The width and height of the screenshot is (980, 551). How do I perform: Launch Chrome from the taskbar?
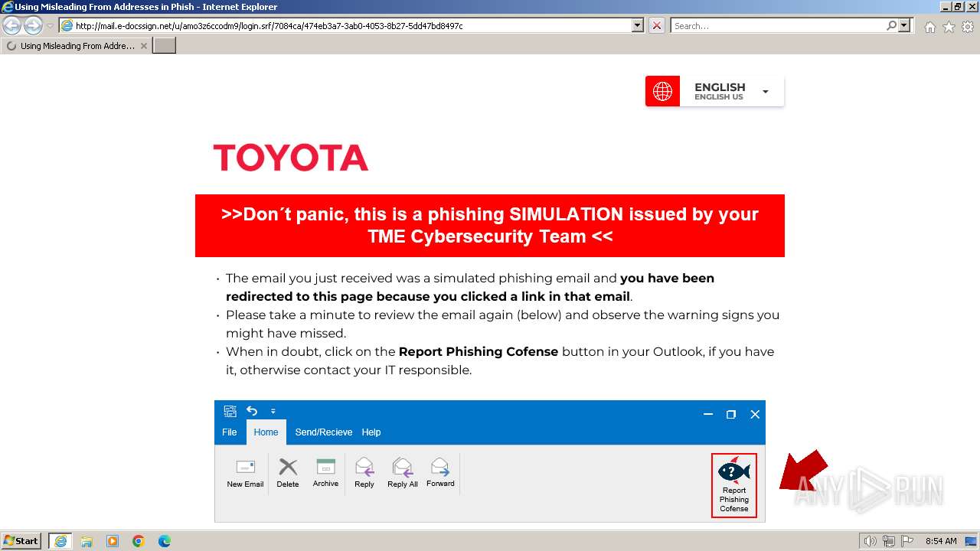pyautogui.click(x=139, y=541)
